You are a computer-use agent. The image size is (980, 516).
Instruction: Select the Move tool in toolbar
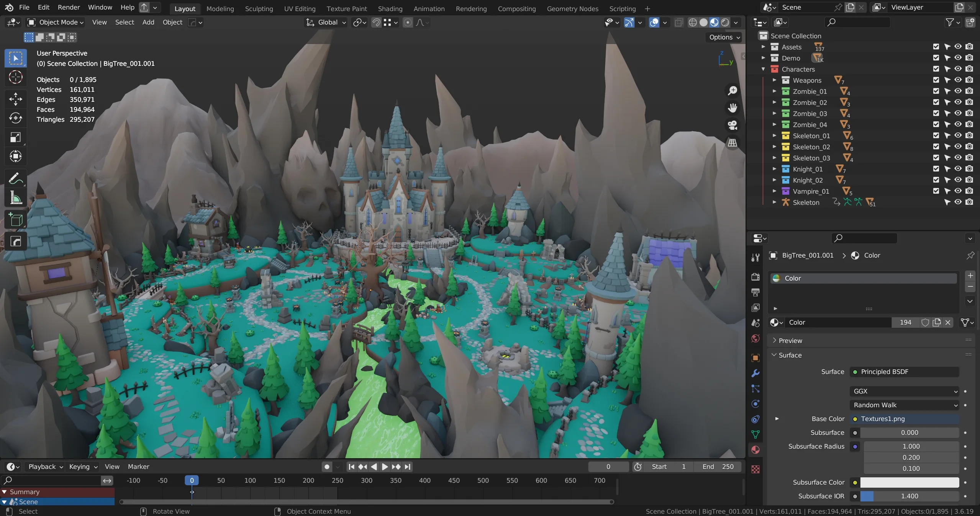pyautogui.click(x=15, y=99)
